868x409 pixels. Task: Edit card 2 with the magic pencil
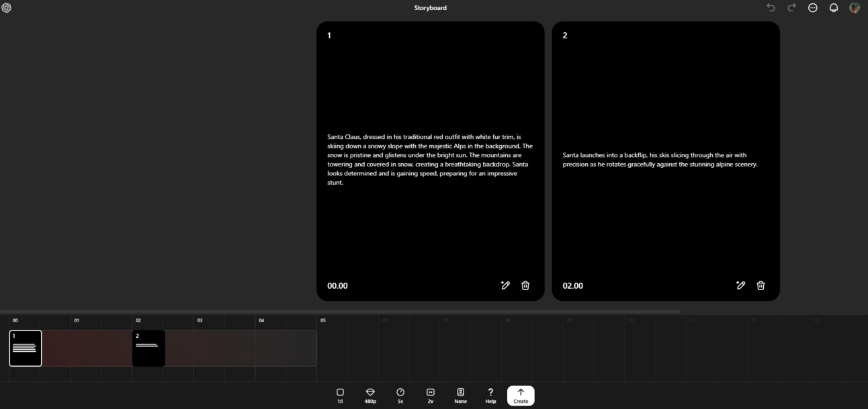tap(740, 285)
